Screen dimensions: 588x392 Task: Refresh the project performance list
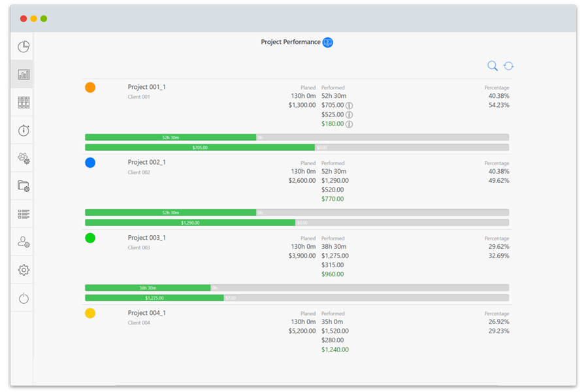tap(508, 66)
